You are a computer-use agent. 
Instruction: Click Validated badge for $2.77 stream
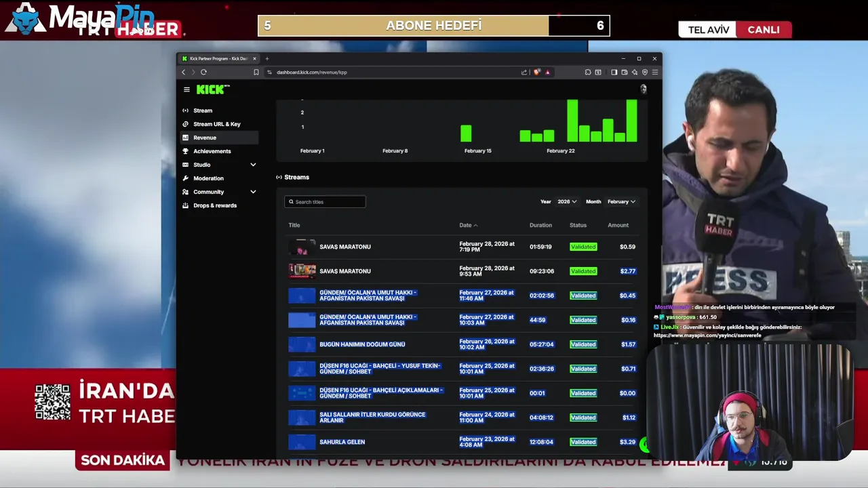tap(583, 271)
